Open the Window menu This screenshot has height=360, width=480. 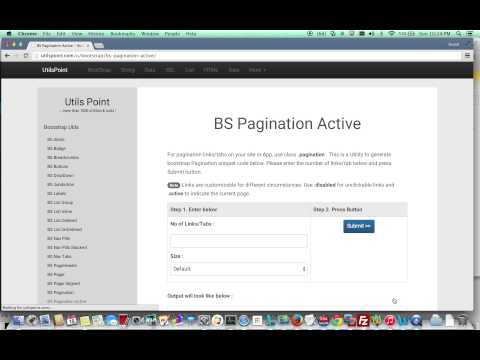(150, 34)
